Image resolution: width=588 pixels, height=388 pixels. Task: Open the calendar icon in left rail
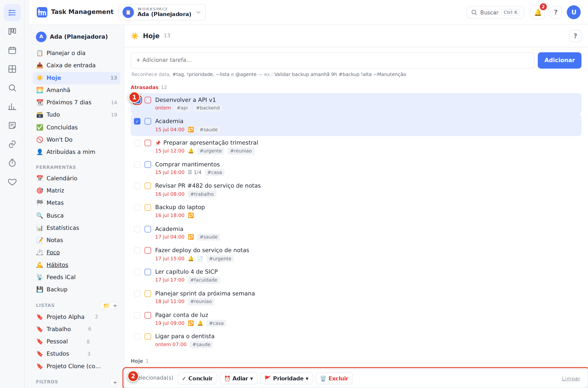click(12, 50)
